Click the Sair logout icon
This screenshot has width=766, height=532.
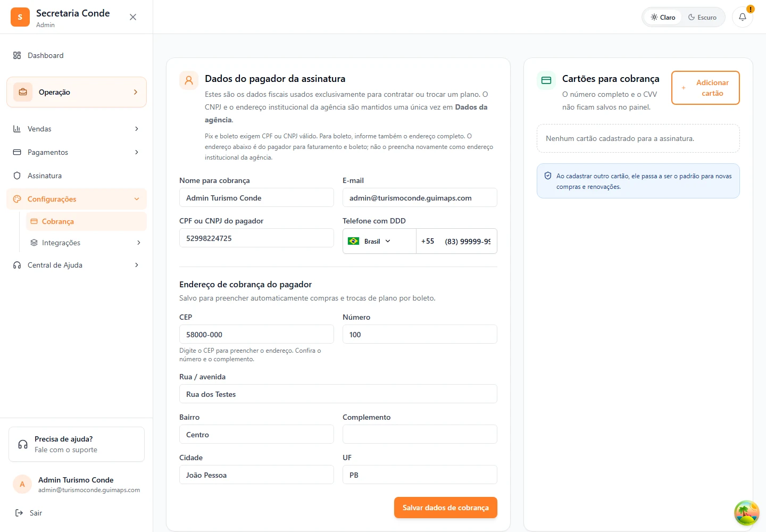pyautogui.click(x=19, y=513)
